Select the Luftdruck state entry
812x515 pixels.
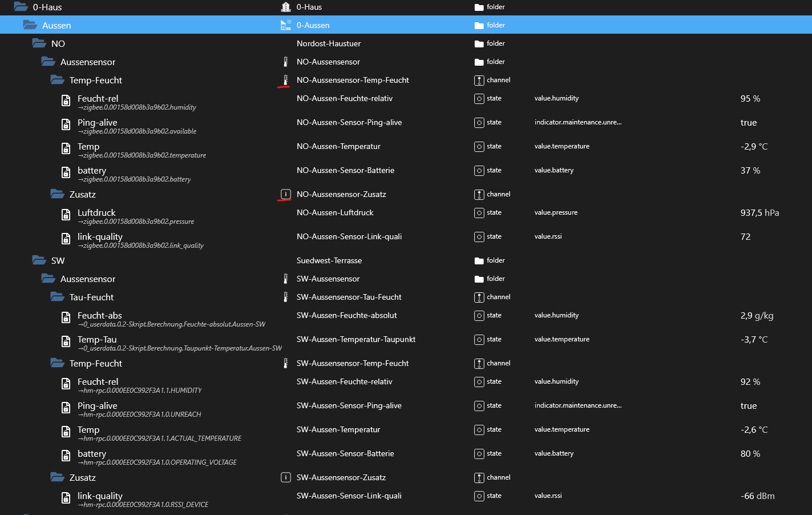(96, 212)
